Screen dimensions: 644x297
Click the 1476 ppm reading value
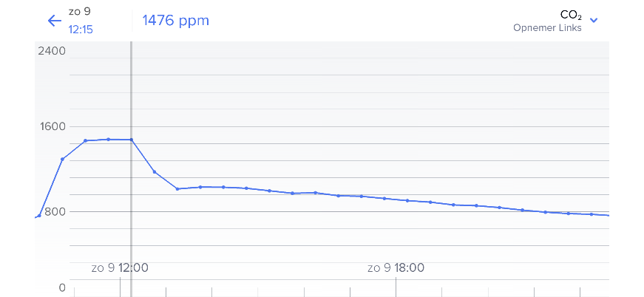coord(176,20)
